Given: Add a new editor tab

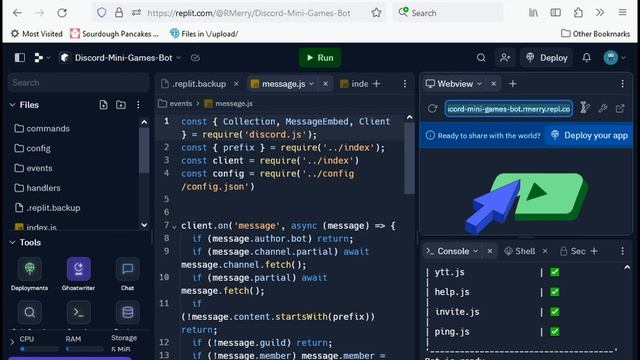Looking at the screenshot, I should (x=376, y=84).
